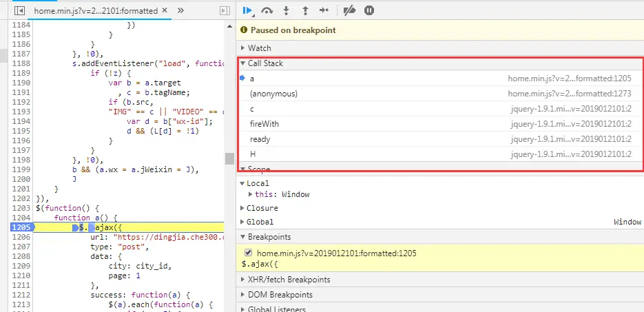Toggle pause on exceptions icon
Viewport: 644px width, 312px height.
[368, 10]
